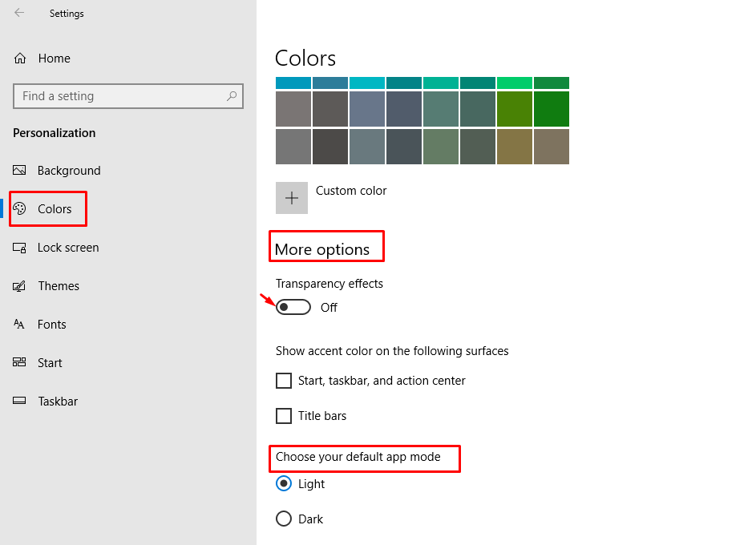Choose Dark app mode
Viewport: 756px width, 545px height.
(x=284, y=519)
